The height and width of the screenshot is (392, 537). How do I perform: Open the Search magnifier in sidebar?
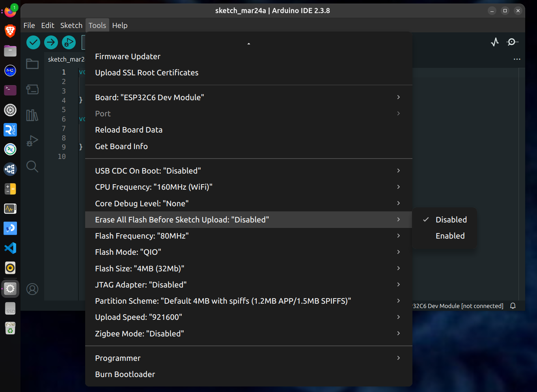coord(32,166)
